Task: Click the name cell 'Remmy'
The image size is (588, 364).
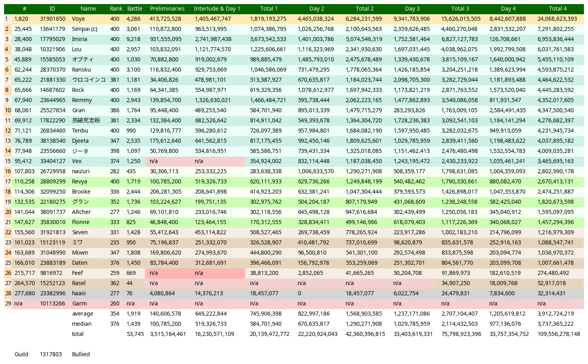Action: coord(82,100)
